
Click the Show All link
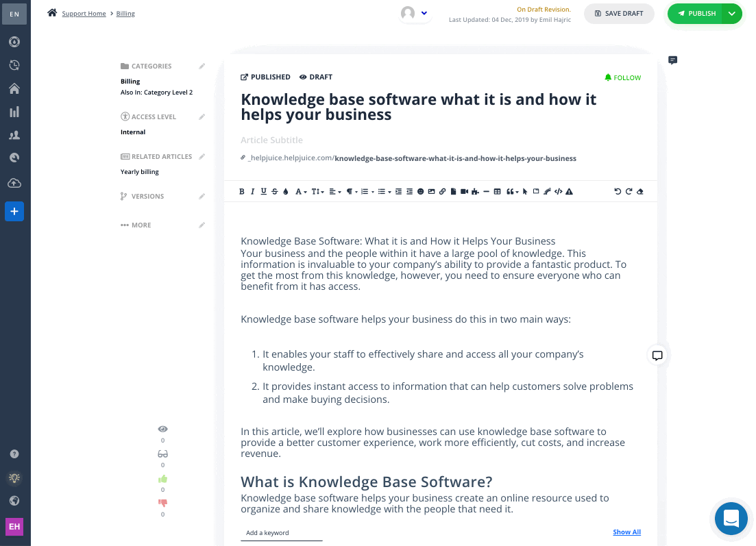(626, 532)
